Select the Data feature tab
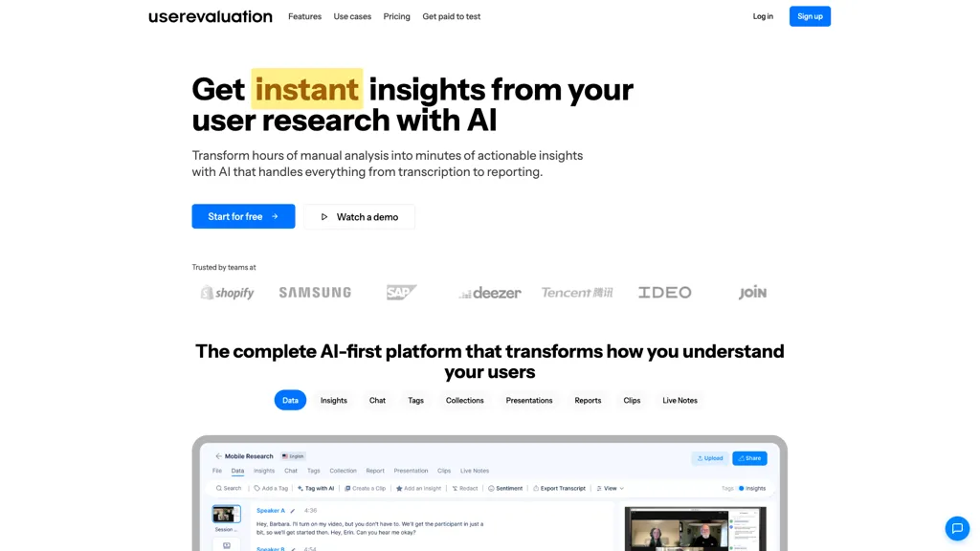Screen dimensions: 980x551 tap(290, 401)
